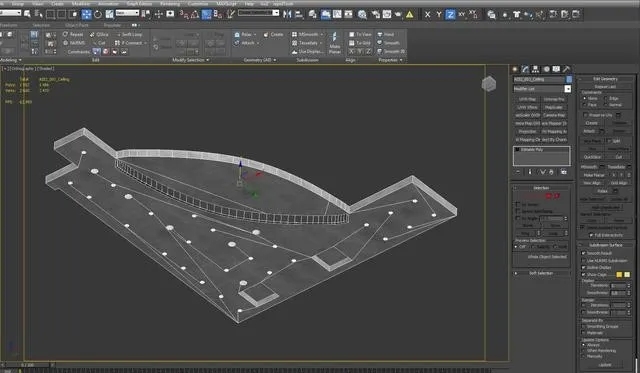The image size is (640, 373).
Task: Toggle the Preserve UVs checkbox
Action: click(586, 115)
